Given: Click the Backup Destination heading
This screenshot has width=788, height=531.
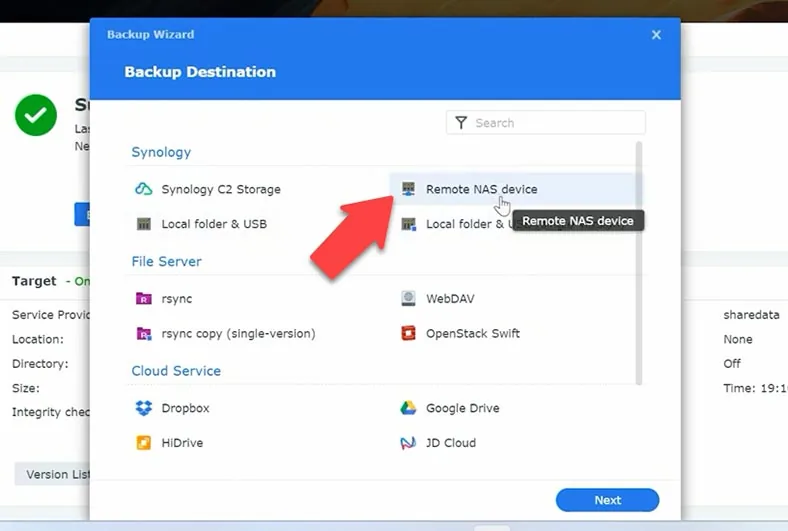Looking at the screenshot, I should 200,72.
